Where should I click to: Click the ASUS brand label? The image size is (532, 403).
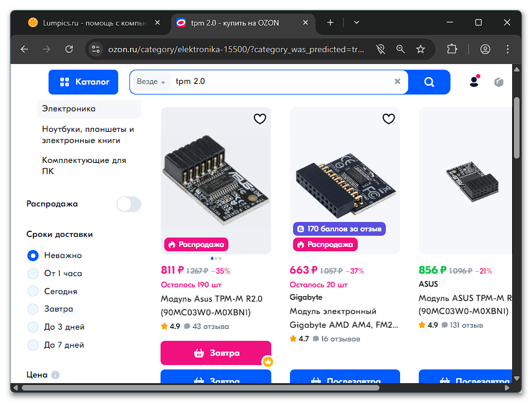(x=428, y=284)
